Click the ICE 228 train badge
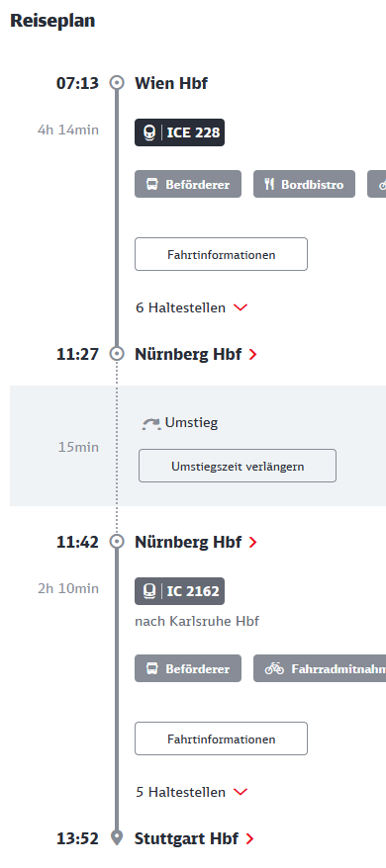 click(180, 132)
